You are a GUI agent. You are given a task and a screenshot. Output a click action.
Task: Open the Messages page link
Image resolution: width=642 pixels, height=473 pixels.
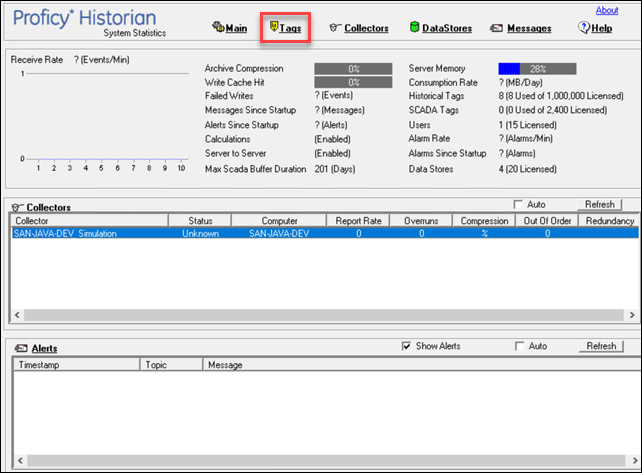529,28
